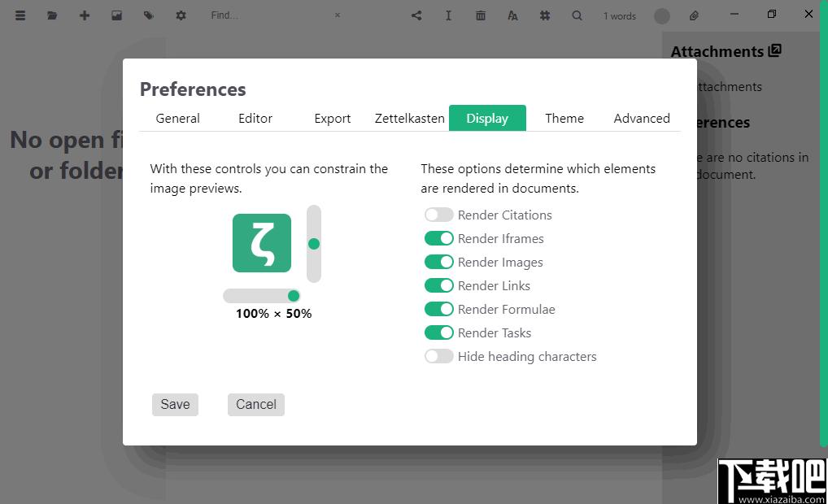Screen dimensions: 828x504
Task: Disable the Render Iframes toggle
Action: point(439,238)
